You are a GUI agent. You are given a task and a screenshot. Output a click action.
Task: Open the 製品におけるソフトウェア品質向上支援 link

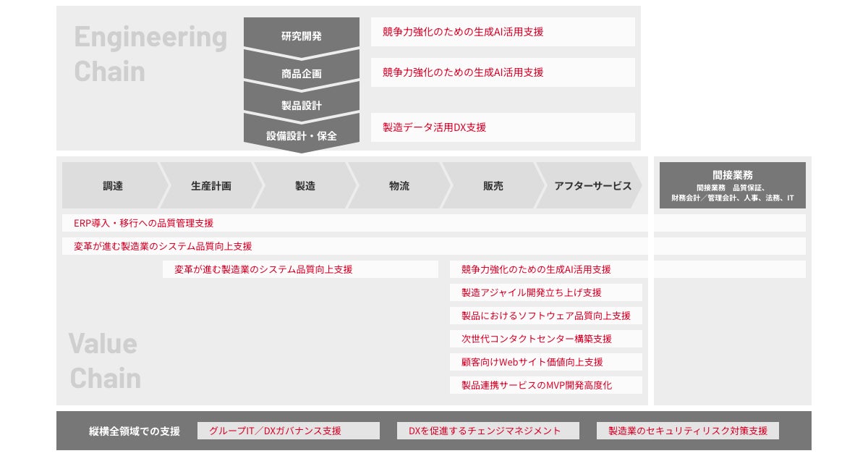[546, 316]
